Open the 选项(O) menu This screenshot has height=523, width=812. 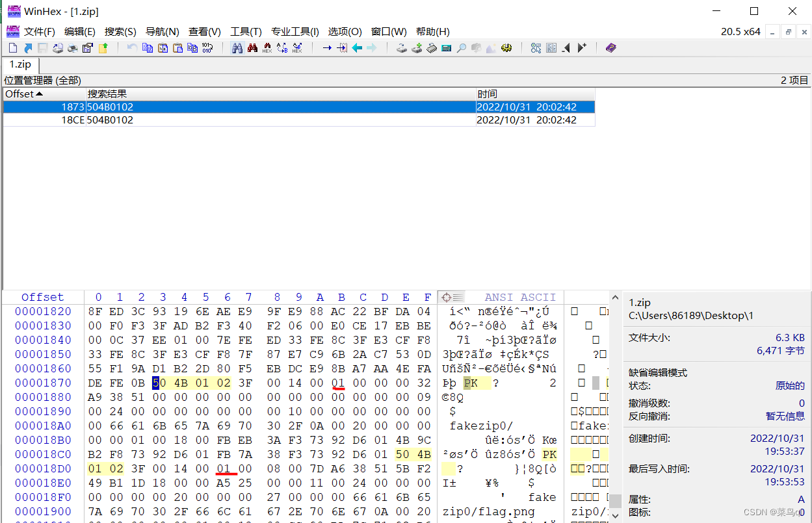coord(345,31)
